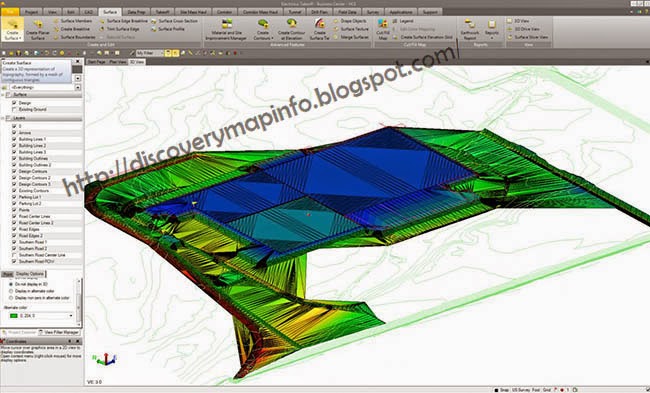Image resolution: width=650 pixels, height=393 pixels.
Task: Open the Earthwork Report
Action: pos(470,30)
